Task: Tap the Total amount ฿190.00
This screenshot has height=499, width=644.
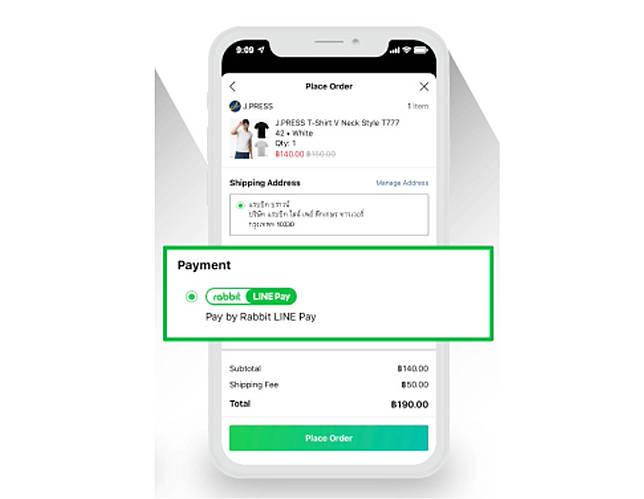Action: tap(409, 405)
